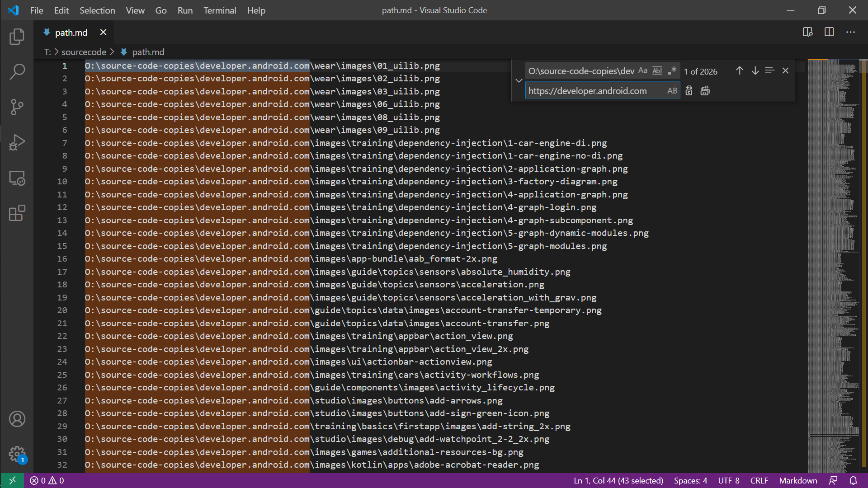Open Run and Debug view

tap(17, 142)
